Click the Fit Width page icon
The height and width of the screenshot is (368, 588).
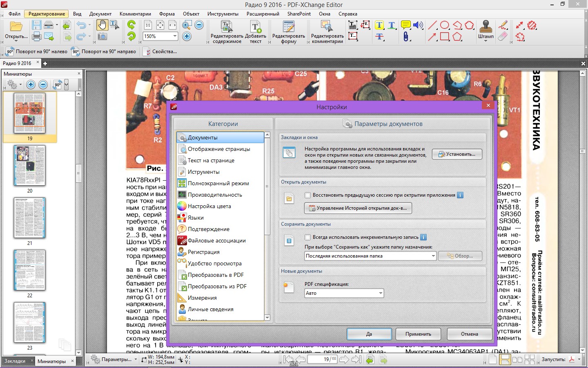(172, 25)
